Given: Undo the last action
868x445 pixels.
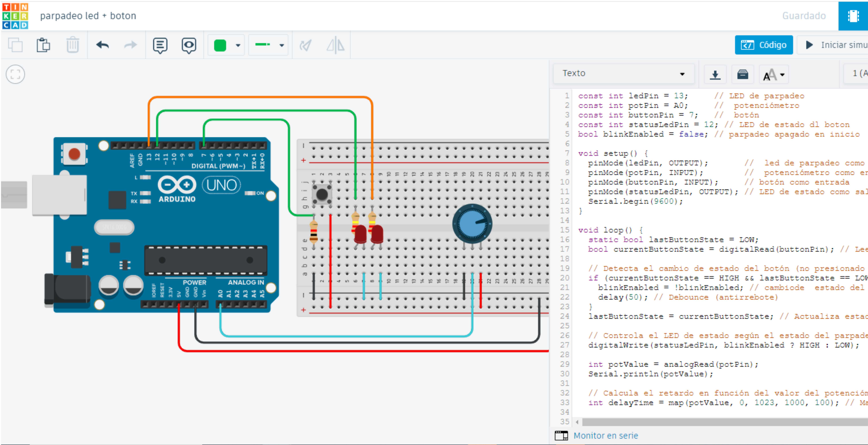Looking at the screenshot, I should coord(102,45).
